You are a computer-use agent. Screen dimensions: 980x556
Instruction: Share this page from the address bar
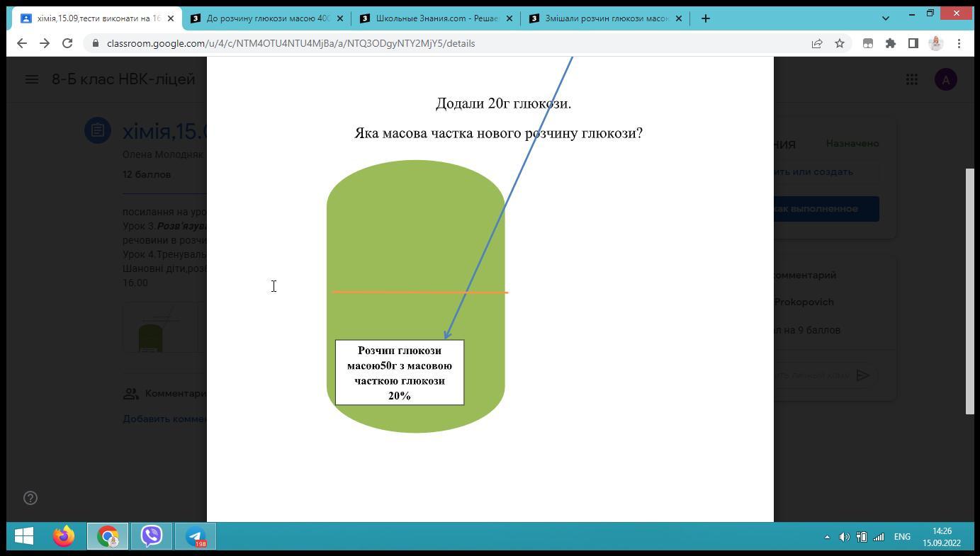pyautogui.click(x=817, y=43)
